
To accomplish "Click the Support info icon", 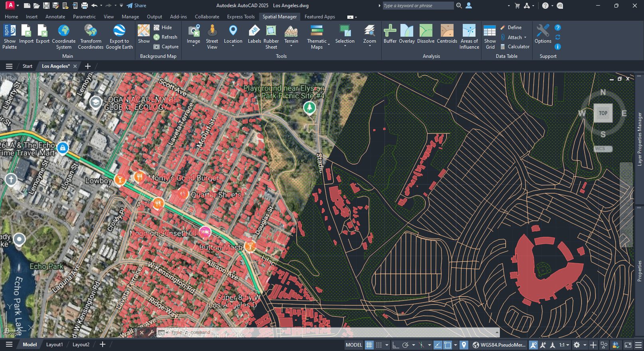I will pos(558,47).
